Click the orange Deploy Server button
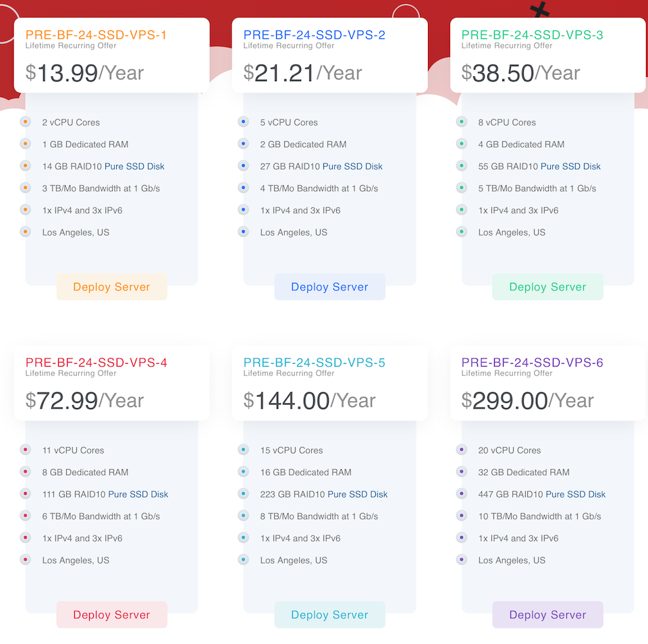This screenshot has width=648, height=644. (x=111, y=287)
